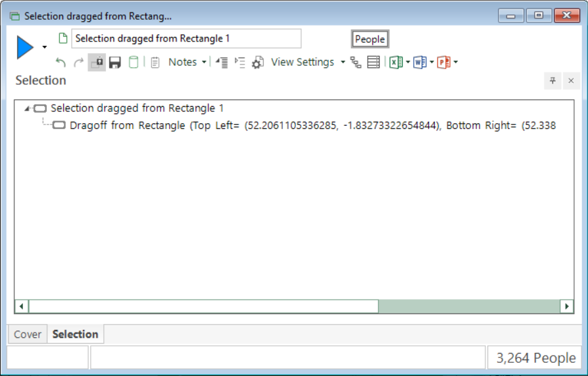The width and height of the screenshot is (588, 376).
Task: Open the Notes dropdown arrow
Action: 204,63
